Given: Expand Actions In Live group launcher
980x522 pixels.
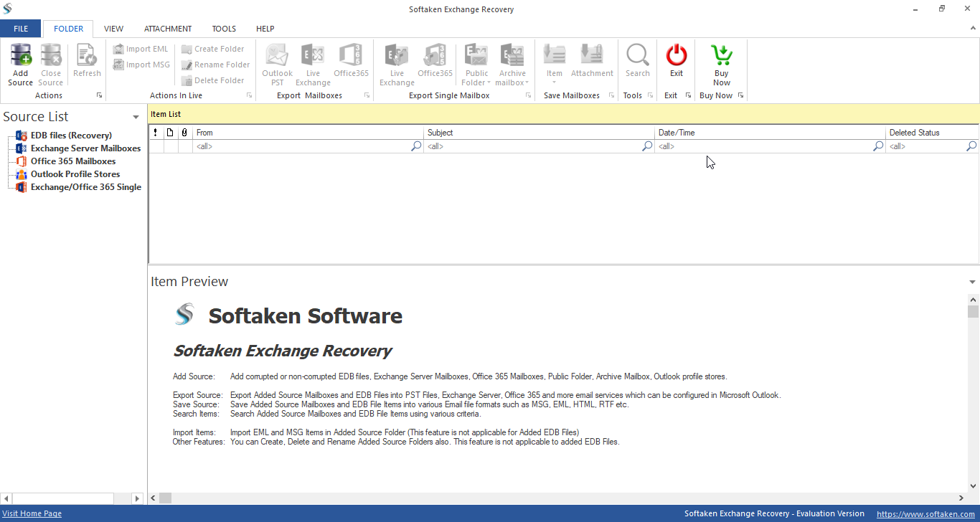Looking at the screenshot, I should (249, 95).
